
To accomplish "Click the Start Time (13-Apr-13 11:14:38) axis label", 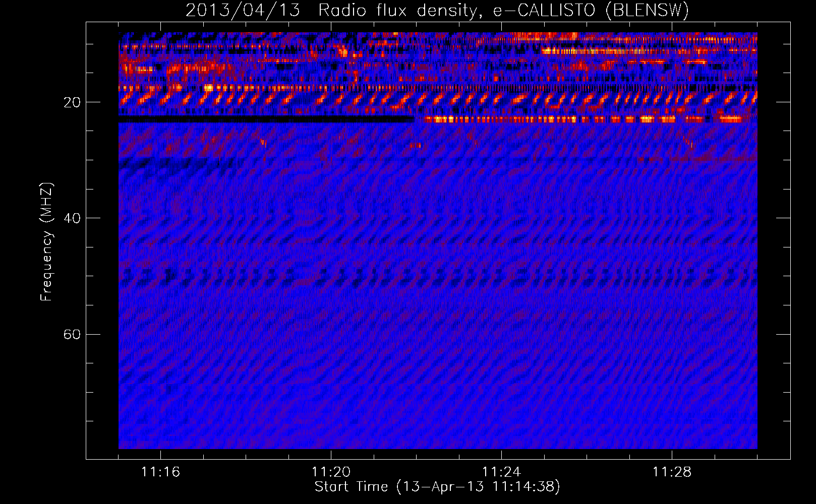I will click(x=437, y=487).
